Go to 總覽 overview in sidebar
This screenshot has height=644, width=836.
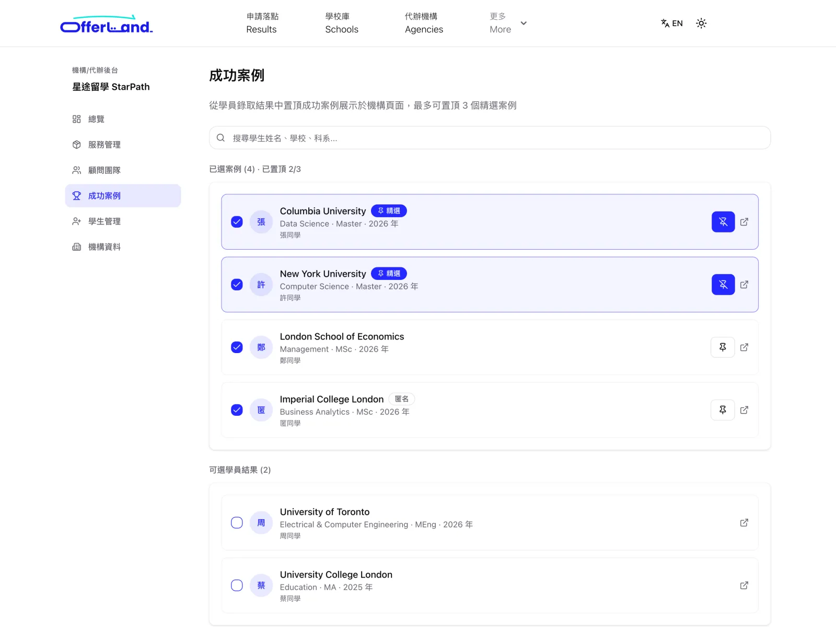123,119
